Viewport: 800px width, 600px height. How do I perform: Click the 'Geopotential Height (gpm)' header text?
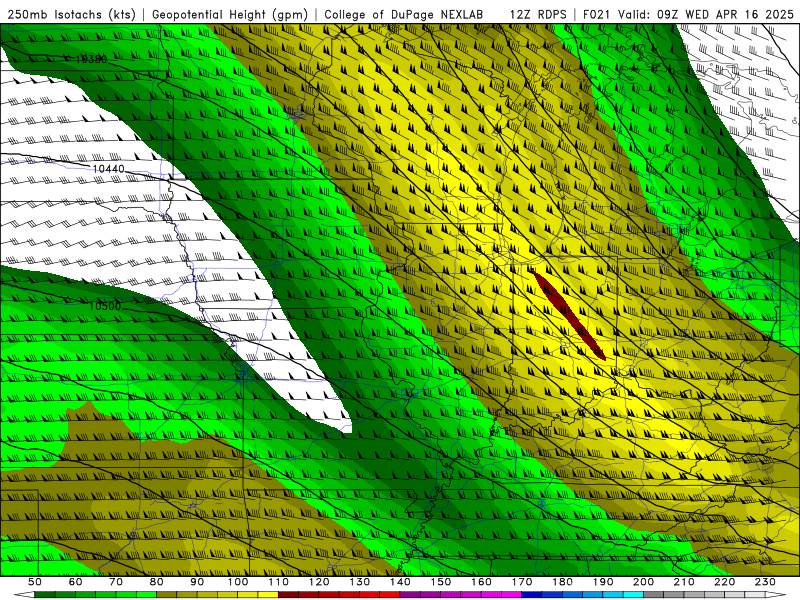(x=230, y=15)
